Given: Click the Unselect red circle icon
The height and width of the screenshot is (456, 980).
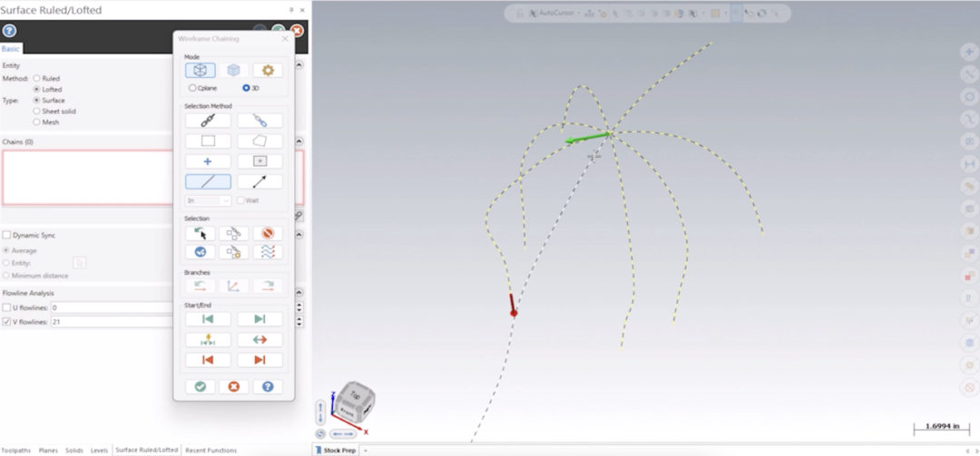Looking at the screenshot, I should pyautogui.click(x=268, y=233).
